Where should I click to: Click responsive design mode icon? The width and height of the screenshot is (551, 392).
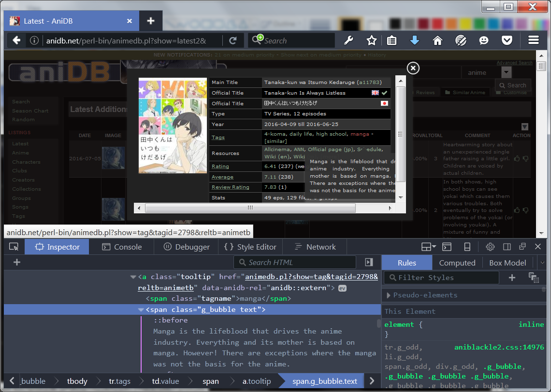[467, 247]
